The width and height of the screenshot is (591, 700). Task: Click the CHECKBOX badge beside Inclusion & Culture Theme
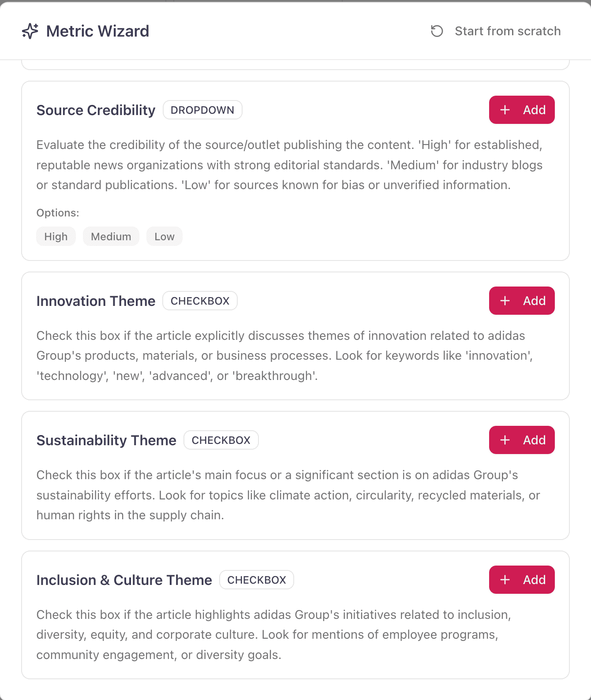(x=257, y=580)
